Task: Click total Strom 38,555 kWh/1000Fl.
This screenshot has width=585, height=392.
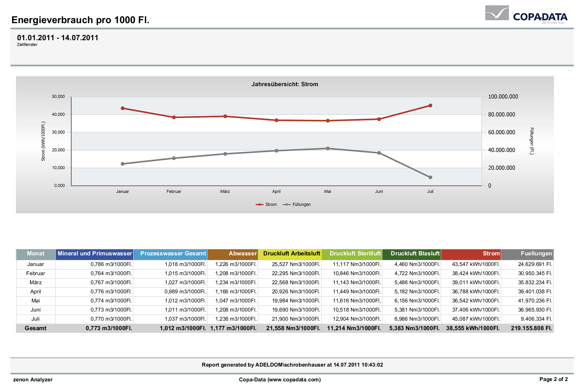Action: [x=473, y=328]
